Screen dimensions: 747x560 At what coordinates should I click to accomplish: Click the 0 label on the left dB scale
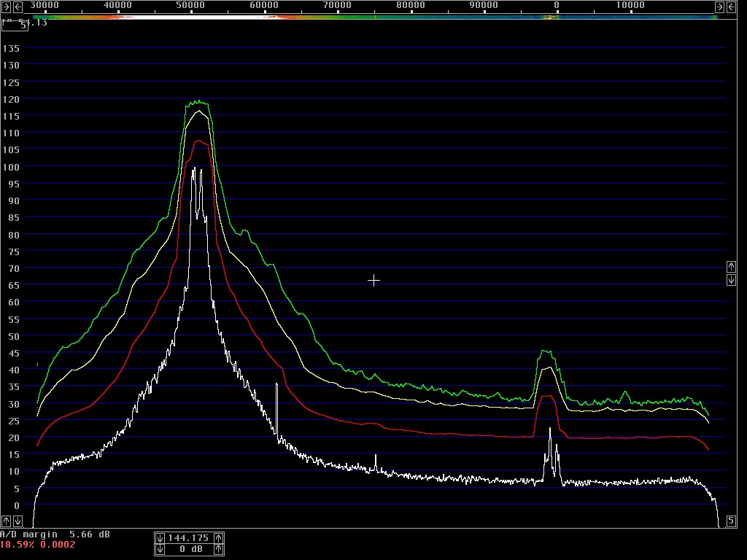point(17,505)
